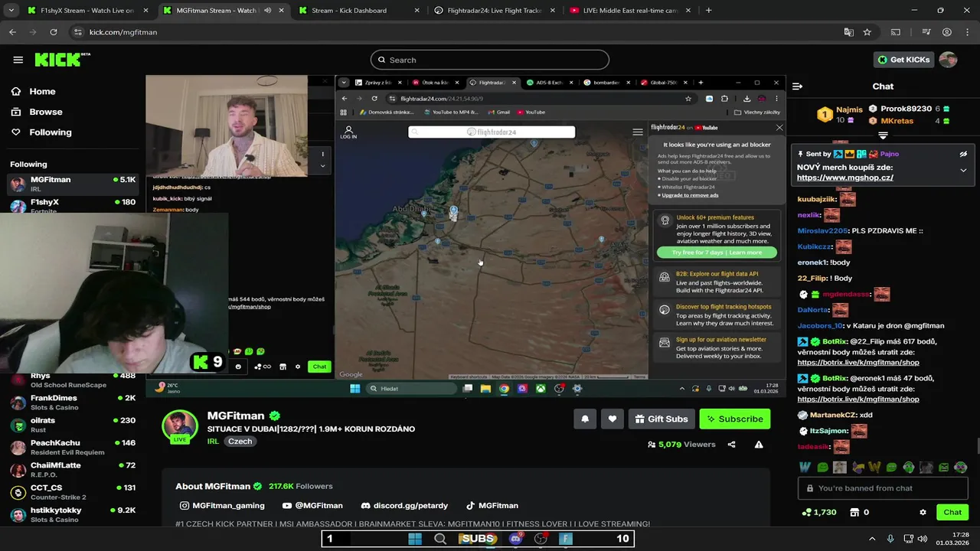
Task: Open Following in sidebar
Action: pyautogui.click(x=50, y=132)
